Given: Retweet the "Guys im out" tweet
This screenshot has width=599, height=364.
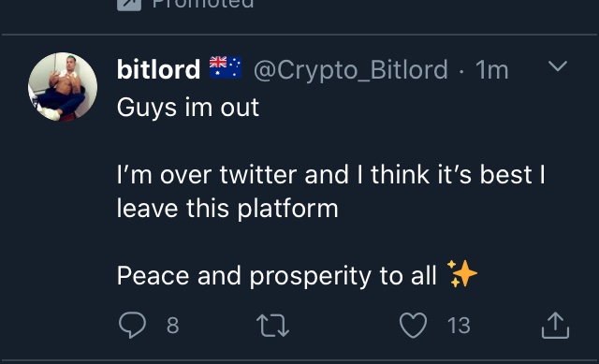Looking at the screenshot, I should (x=272, y=326).
